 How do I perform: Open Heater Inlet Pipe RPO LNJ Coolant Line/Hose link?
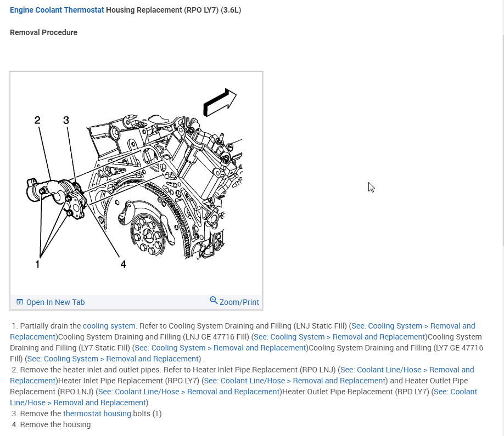pos(407,370)
